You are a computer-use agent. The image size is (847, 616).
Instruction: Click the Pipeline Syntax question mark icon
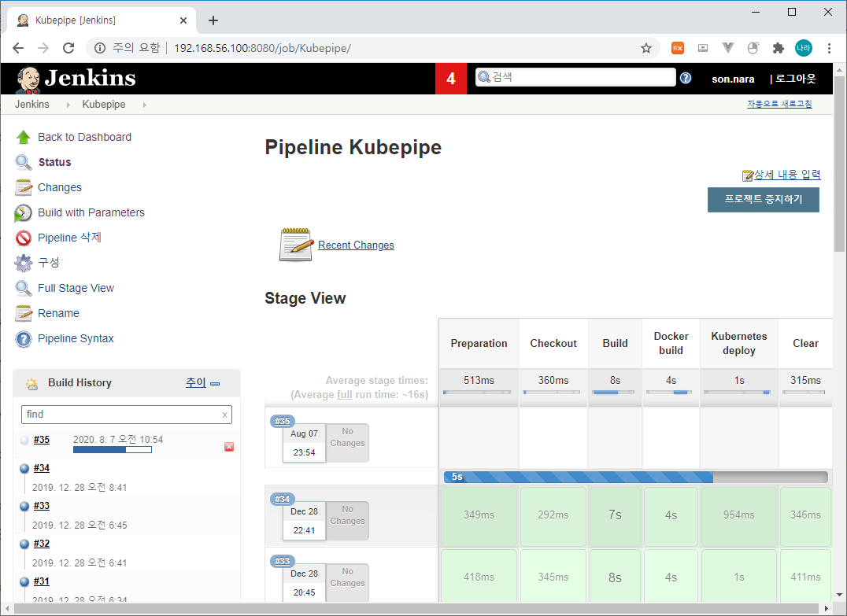24,338
